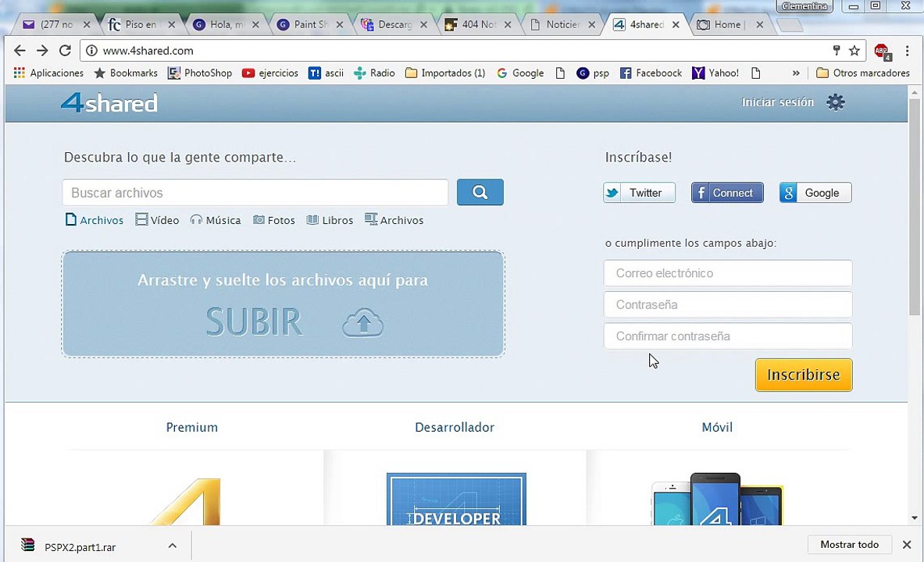Open the Yahoo! bookmark

click(715, 73)
